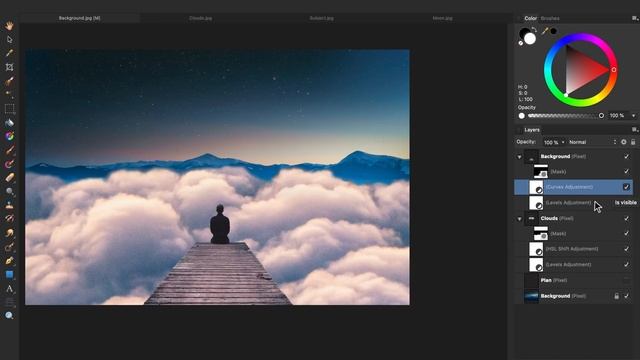Select the Healing bandage tool
The width and height of the screenshot is (640, 360).
coord(9,219)
